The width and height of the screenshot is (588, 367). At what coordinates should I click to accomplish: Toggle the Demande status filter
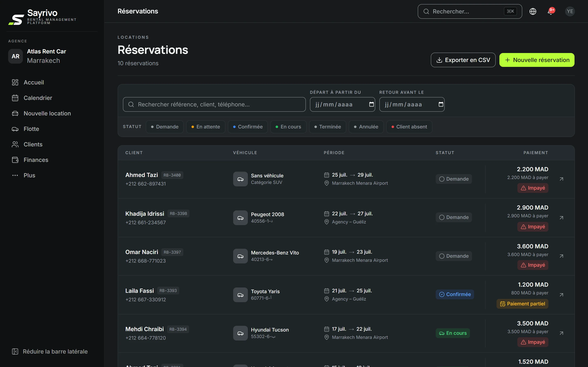click(x=165, y=127)
